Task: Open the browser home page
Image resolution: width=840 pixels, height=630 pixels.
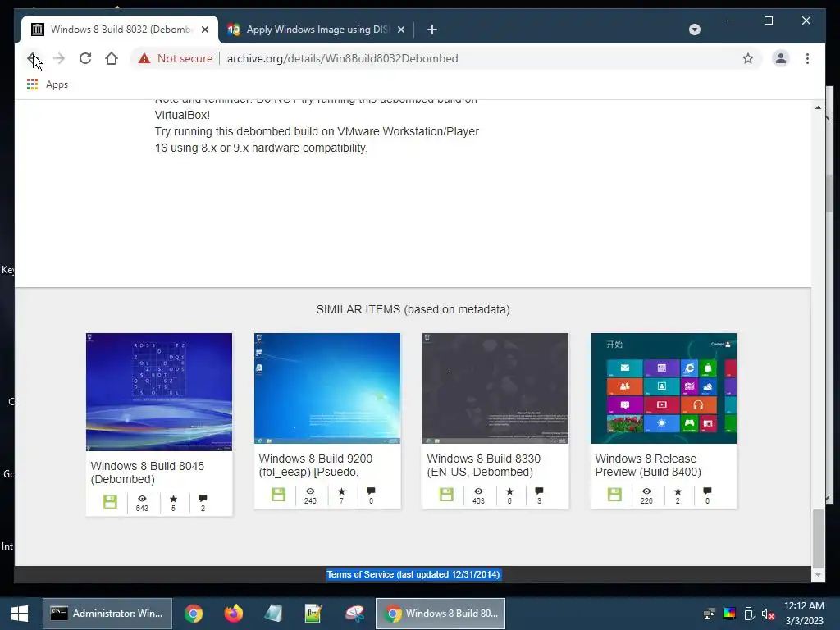Action: 112,58
